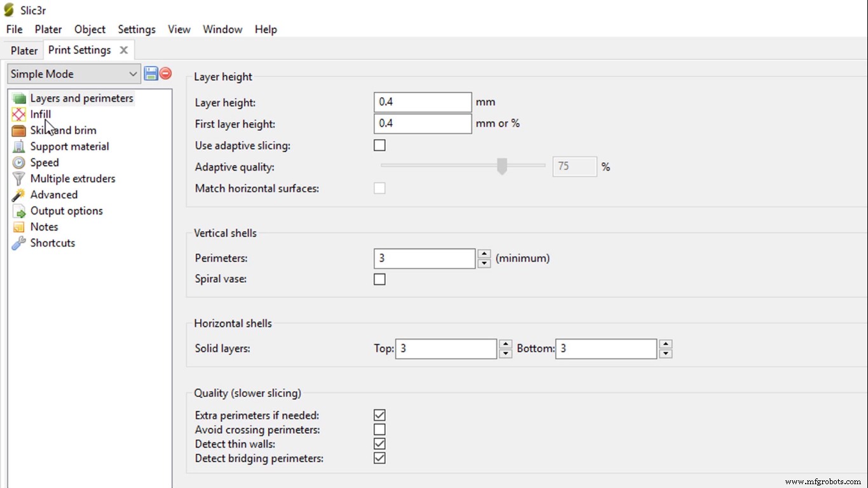Image resolution: width=868 pixels, height=488 pixels.
Task: Open the Settings menu
Action: pos(136,29)
